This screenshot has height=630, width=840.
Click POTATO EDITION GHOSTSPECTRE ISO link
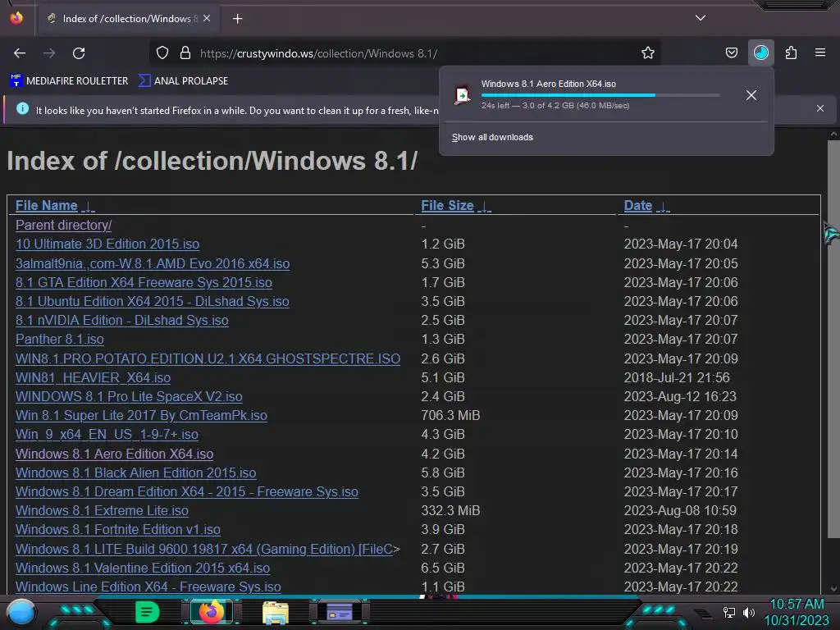pos(208,358)
